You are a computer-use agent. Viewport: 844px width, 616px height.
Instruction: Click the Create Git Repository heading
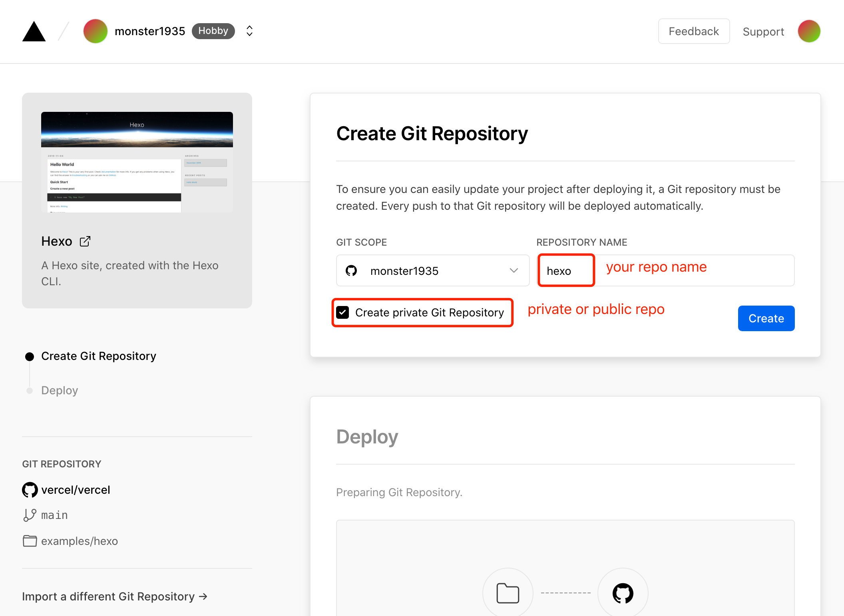[432, 133]
